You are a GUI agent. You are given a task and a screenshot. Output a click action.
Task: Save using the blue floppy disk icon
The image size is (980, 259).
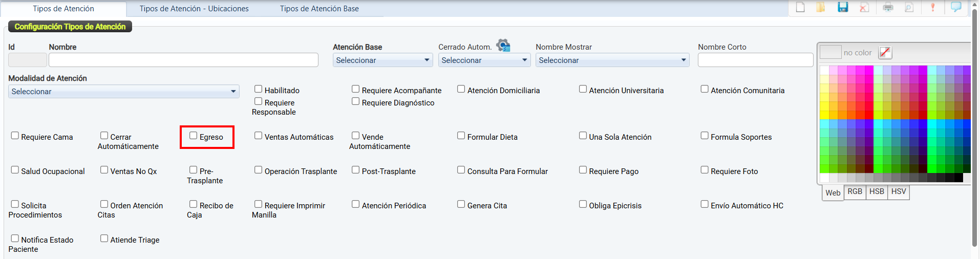click(843, 7)
